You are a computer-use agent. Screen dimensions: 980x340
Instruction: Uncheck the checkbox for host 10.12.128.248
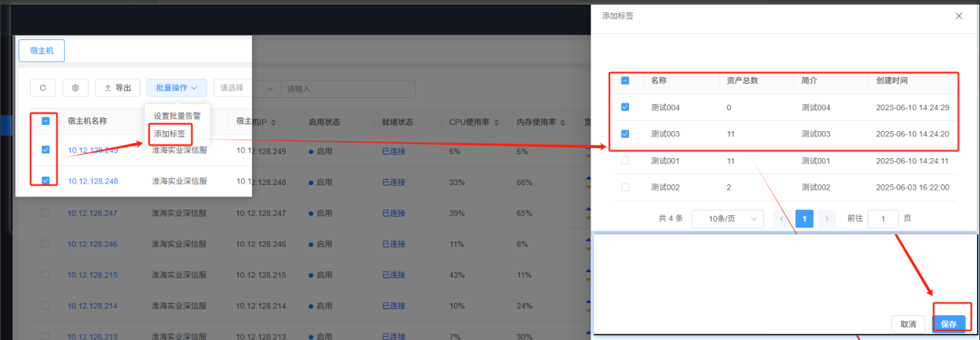[45, 181]
